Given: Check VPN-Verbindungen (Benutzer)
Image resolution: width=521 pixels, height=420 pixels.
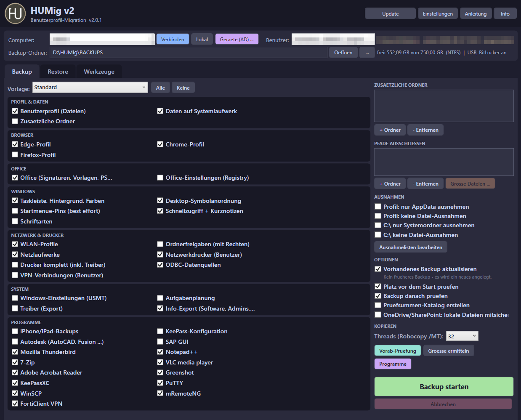Looking at the screenshot, I should coord(15,275).
